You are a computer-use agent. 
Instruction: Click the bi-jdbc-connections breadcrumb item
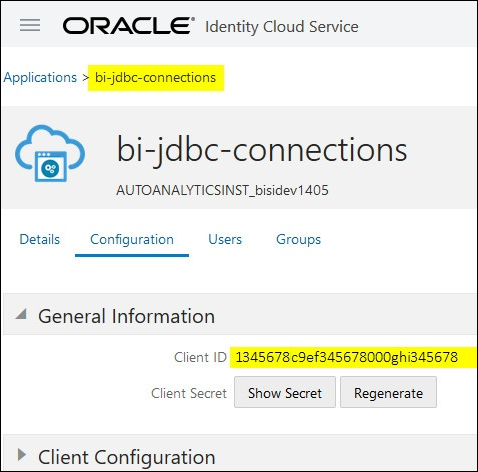tap(155, 77)
